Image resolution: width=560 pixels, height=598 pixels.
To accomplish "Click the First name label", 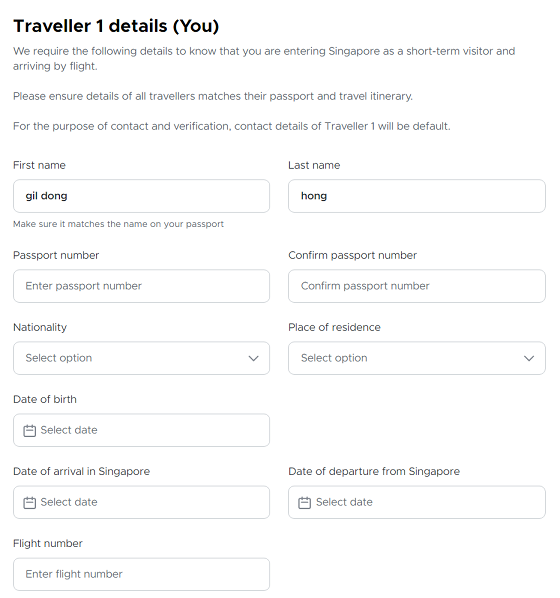I will click(x=39, y=165).
